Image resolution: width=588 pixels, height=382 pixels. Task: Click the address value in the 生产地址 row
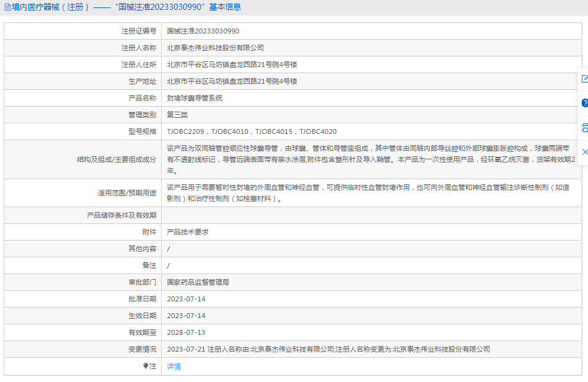(x=232, y=81)
